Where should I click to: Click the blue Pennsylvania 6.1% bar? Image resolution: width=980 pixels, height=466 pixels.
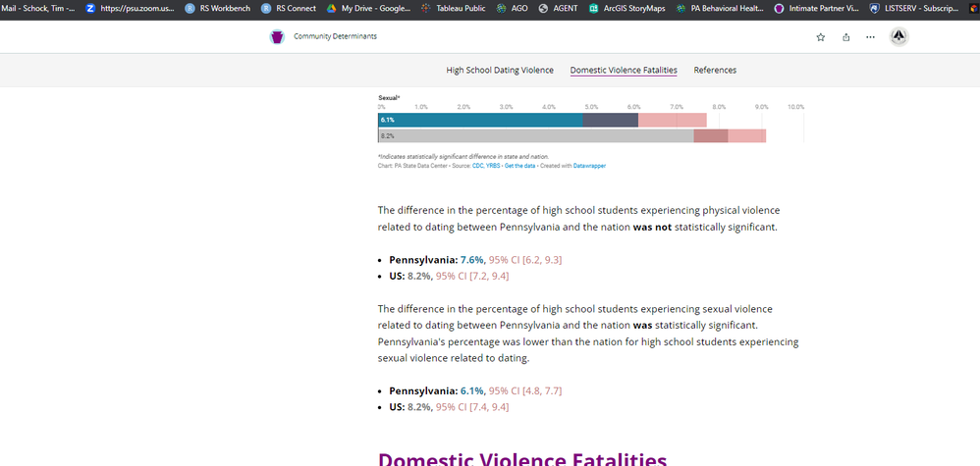(x=480, y=120)
